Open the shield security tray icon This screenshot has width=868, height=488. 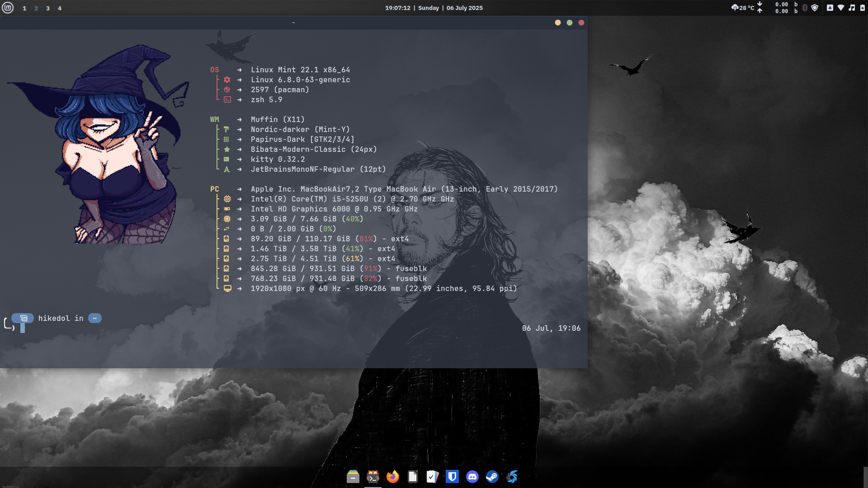point(815,8)
